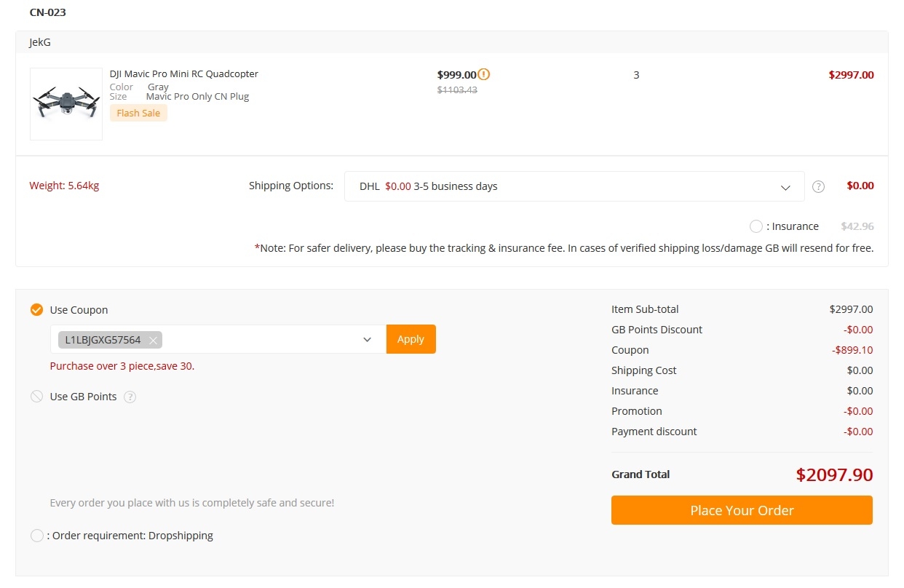This screenshot has width=904, height=588.
Task: Enable the shipping Insurance option
Action: pyautogui.click(x=756, y=226)
